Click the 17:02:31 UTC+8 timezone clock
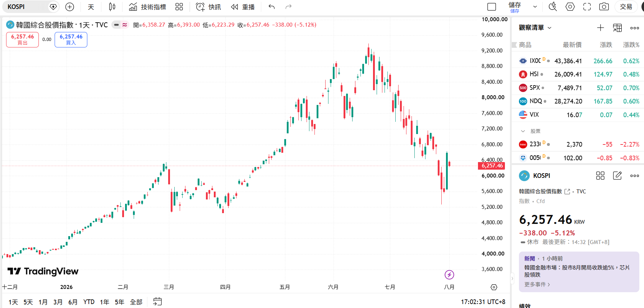Image resolution: width=644 pixels, height=308 pixels. [483, 302]
